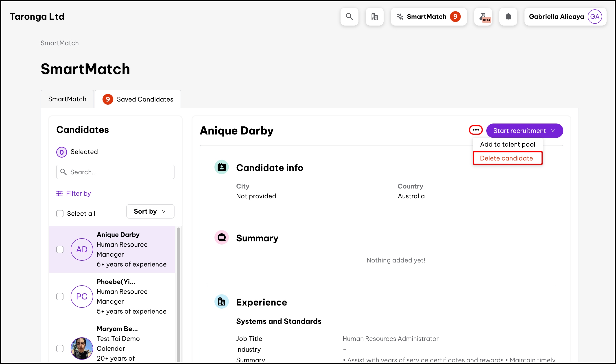
Task: Click the search icon in candidate search box
Action: click(63, 172)
